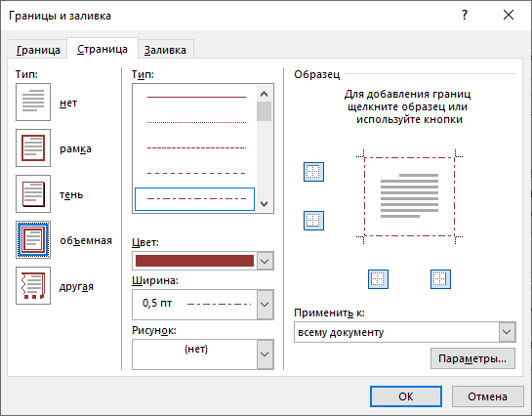Screen dimensions: 532x416
Task: Choose the 'рамка' box border icon
Action: pyautogui.click(x=33, y=147)
